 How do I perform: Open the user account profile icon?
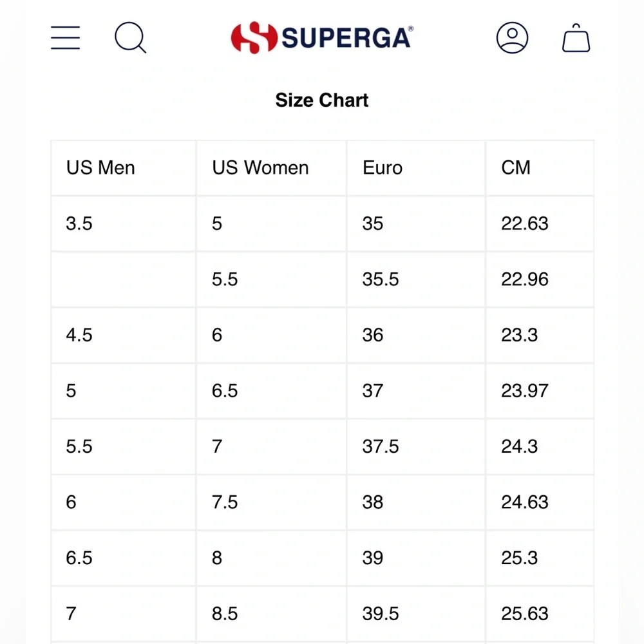point(512,38)
